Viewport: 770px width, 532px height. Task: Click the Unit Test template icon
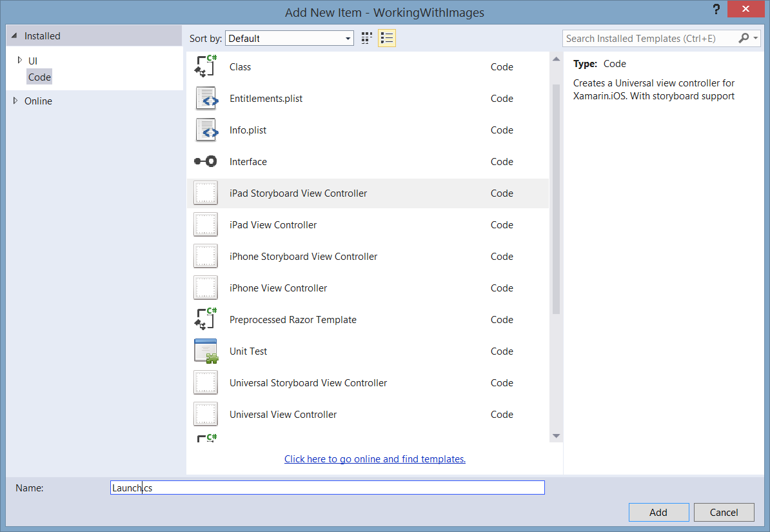[x=206, y=351]
